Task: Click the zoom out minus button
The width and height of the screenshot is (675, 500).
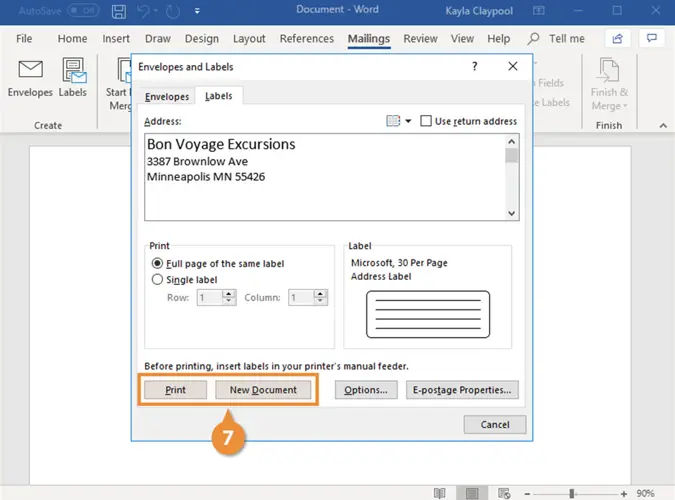Action: point(527,494)
